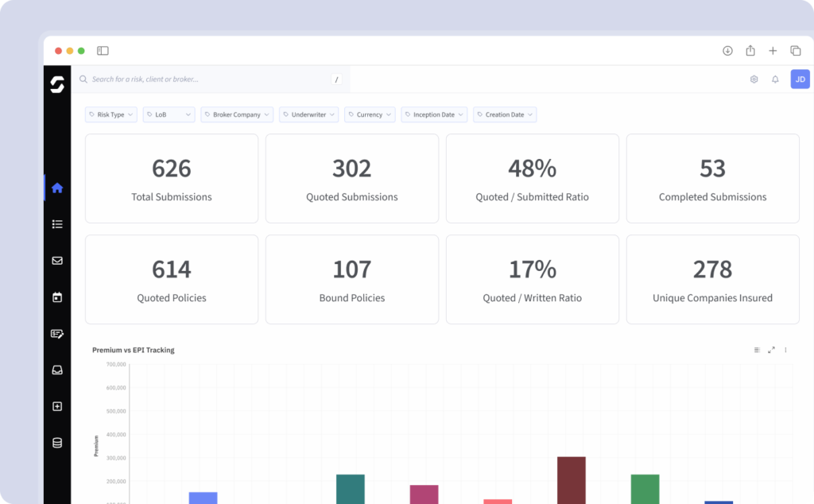Viewport: 814px width, 504px height.
Task: Select the notes editing icon in sidebar
Action: [56, 334]
